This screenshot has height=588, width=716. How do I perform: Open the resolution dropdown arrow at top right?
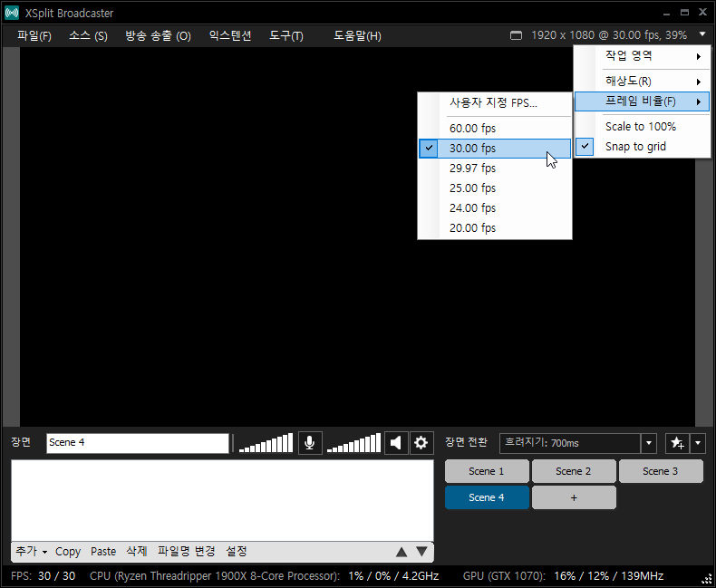point(702,34)
